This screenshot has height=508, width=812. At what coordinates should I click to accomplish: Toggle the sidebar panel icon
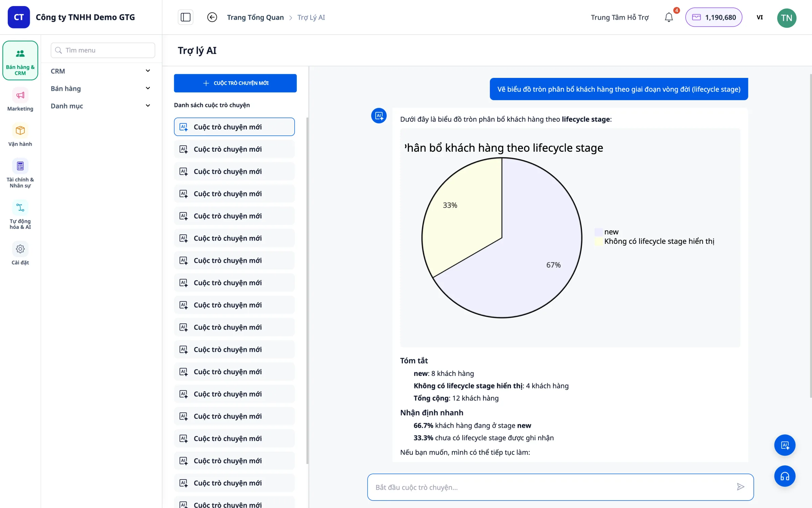pos(185,17)
